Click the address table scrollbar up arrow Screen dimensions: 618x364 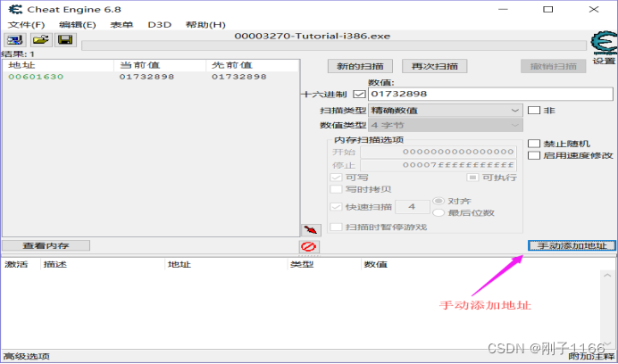pos(607,276)
